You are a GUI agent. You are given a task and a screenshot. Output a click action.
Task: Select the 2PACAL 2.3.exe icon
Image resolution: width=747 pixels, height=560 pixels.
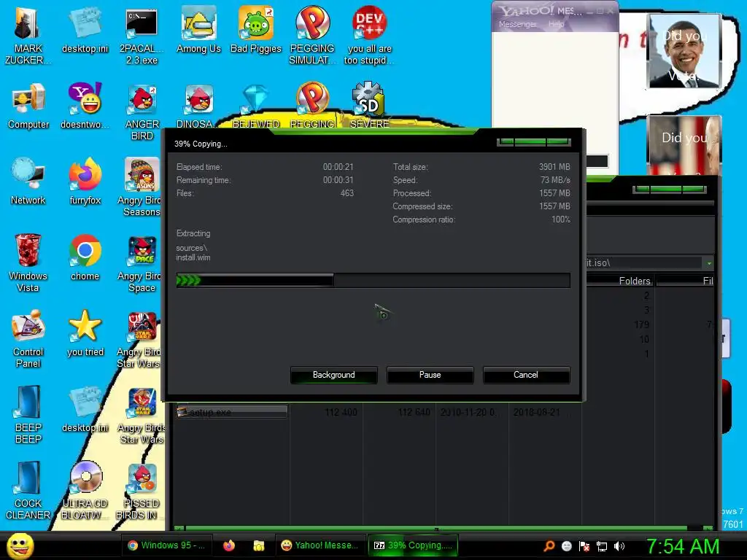click(x=142, y=36)
